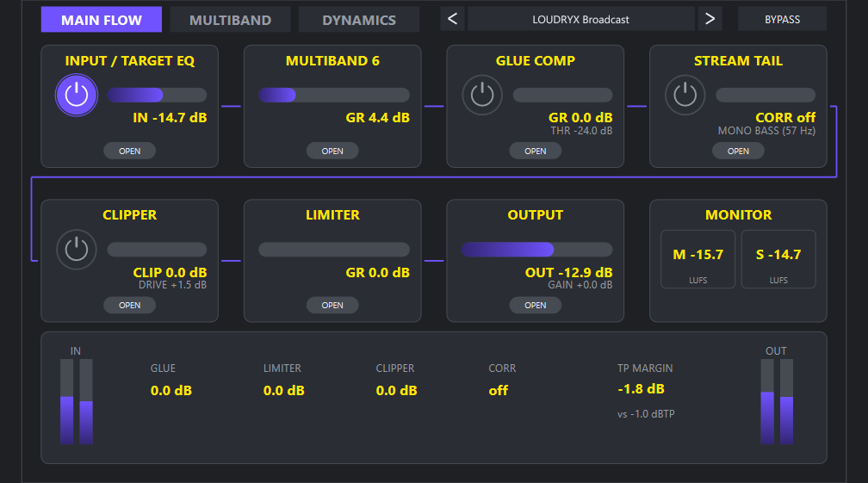Screen dimensions: 868x483
Task: Click the Glue Comp gain reduction bar
Action: (x=563, y=96)
